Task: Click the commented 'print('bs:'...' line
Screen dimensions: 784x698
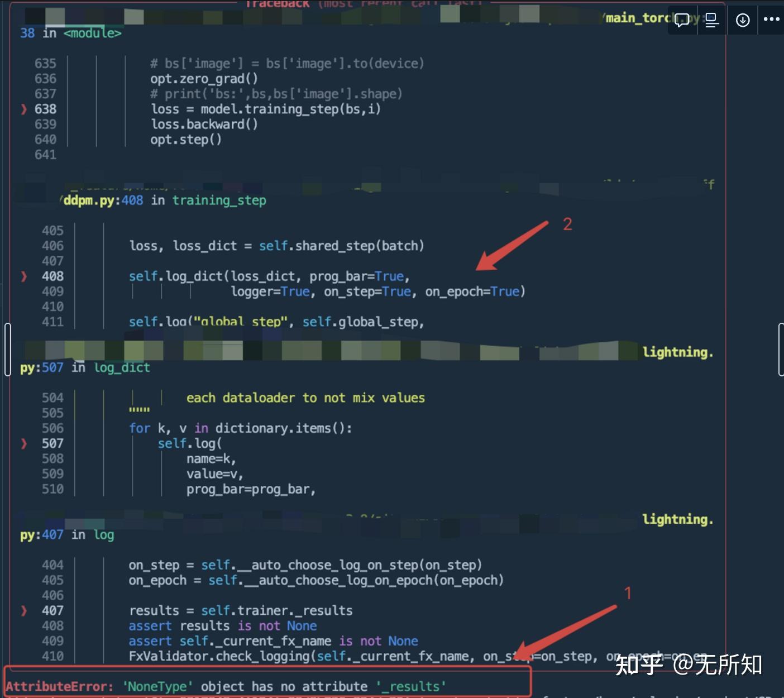Action: pyautogui.click(x=276, y=94)
